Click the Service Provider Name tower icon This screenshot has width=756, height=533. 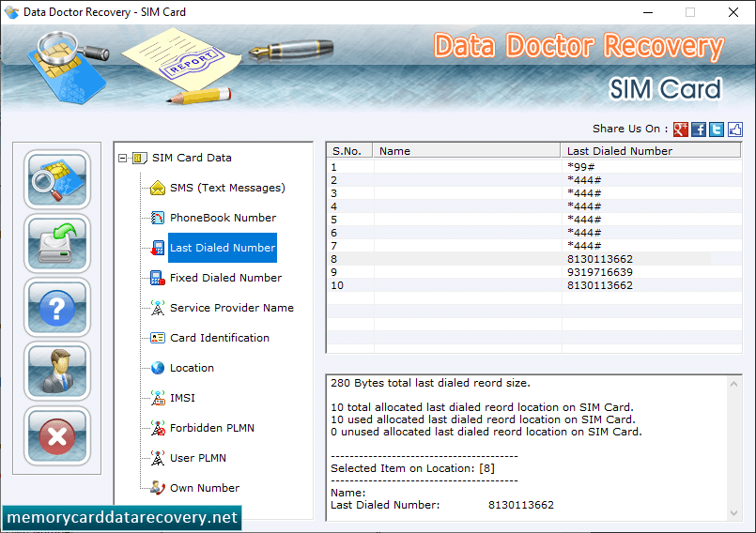pos(158,308)
